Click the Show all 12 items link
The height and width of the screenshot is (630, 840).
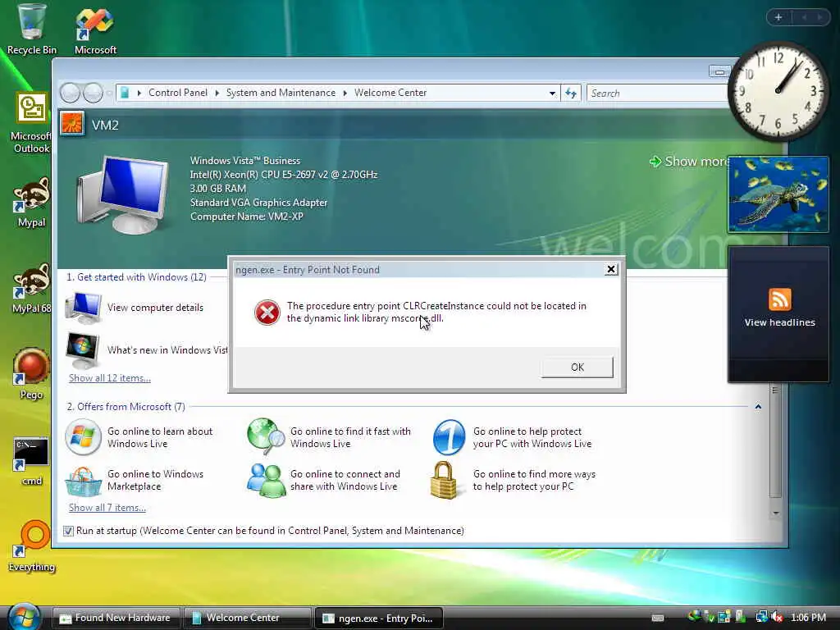tap(110, 377)
